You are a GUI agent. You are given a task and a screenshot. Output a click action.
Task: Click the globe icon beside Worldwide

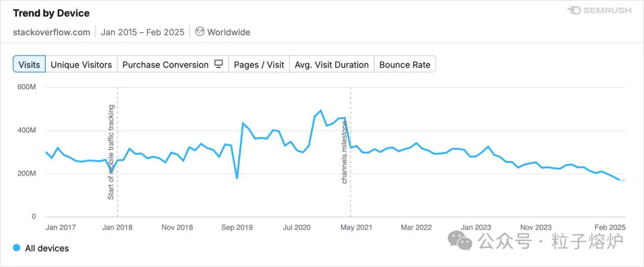click(x=200, y=32)
